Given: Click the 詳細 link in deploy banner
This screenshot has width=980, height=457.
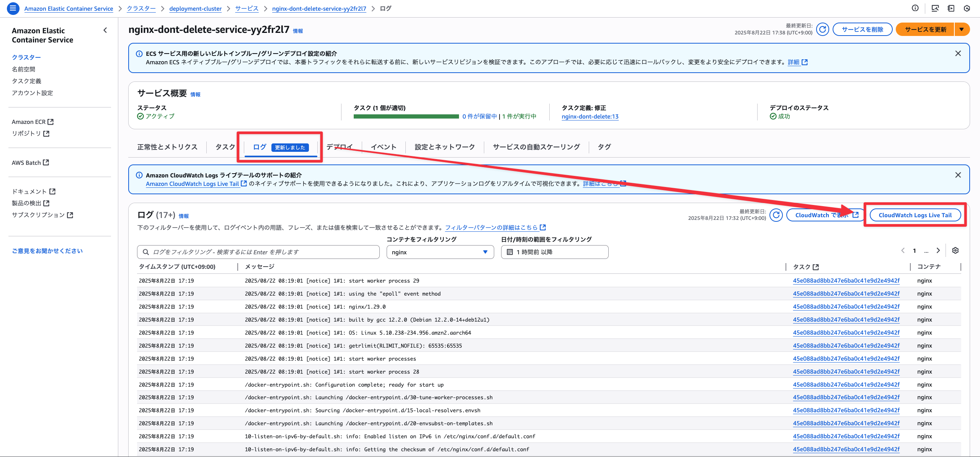Looking at the screenshot, I should coord(797,62).
